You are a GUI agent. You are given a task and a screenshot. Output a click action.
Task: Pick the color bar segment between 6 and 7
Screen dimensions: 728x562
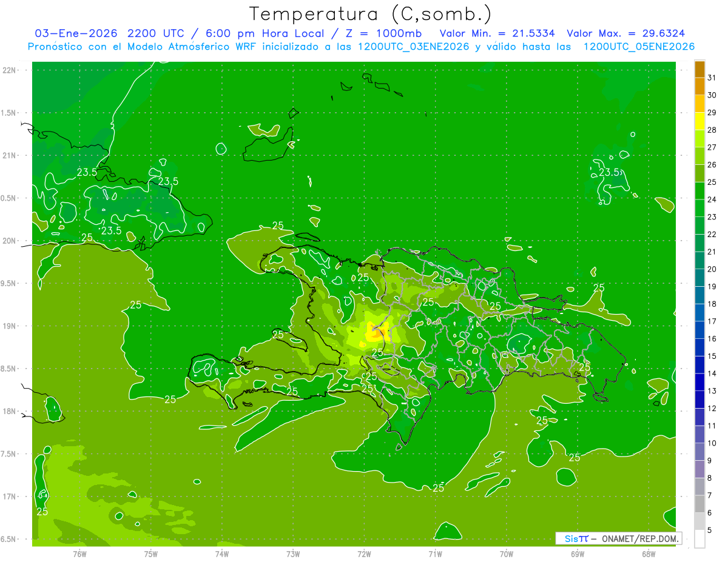(x=699, y=504)
